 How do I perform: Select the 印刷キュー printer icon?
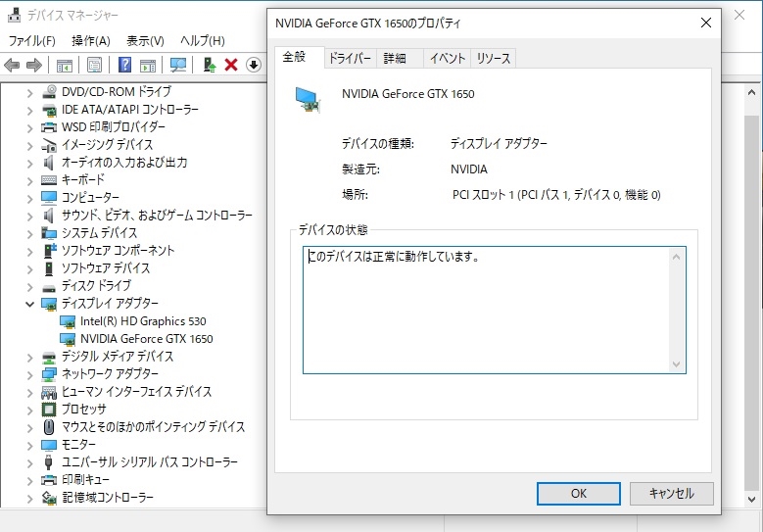[x=49, y=480]
